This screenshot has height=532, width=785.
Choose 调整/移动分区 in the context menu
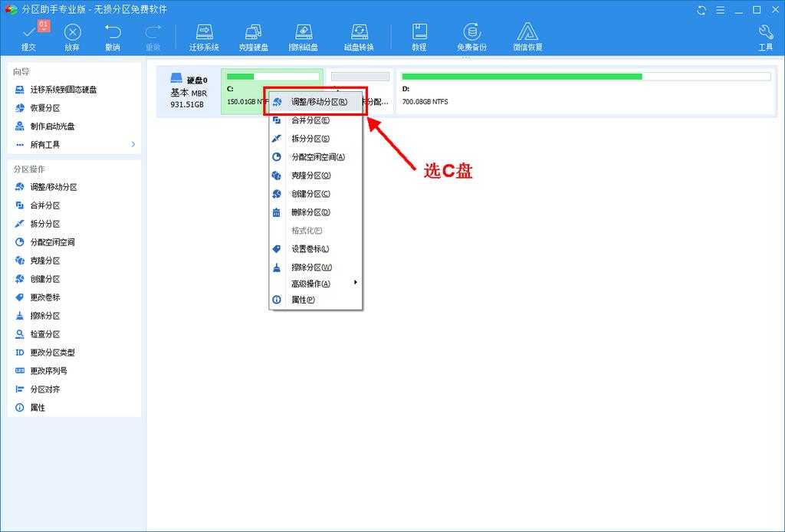319,102
